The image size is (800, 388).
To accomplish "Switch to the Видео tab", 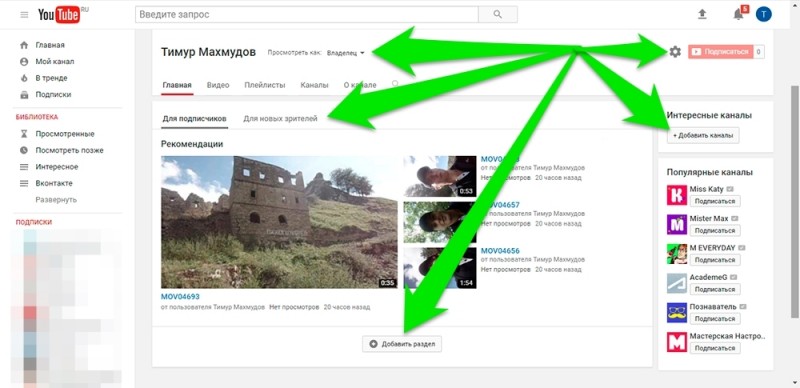I will coord(218,85).
